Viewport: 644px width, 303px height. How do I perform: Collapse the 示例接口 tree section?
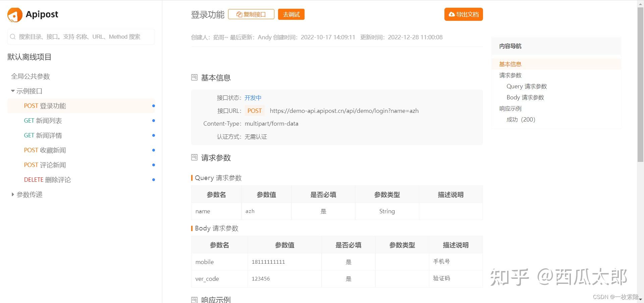click(x=12, y=91)
